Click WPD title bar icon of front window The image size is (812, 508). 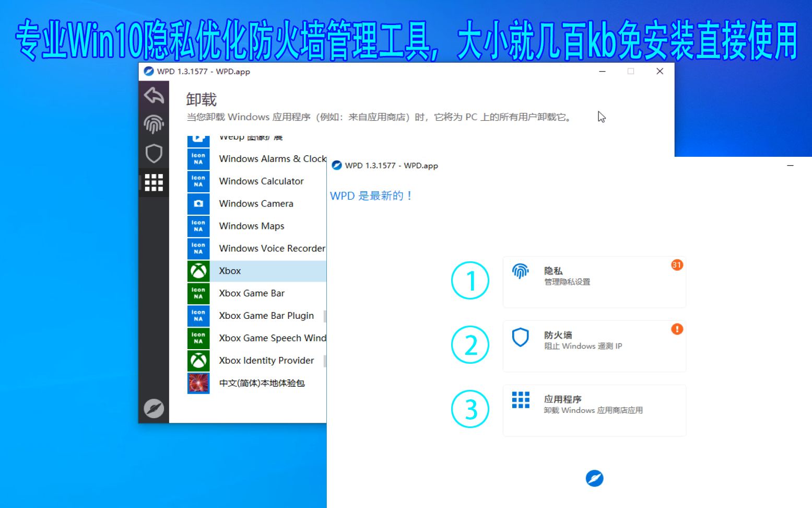pos(337,166)
